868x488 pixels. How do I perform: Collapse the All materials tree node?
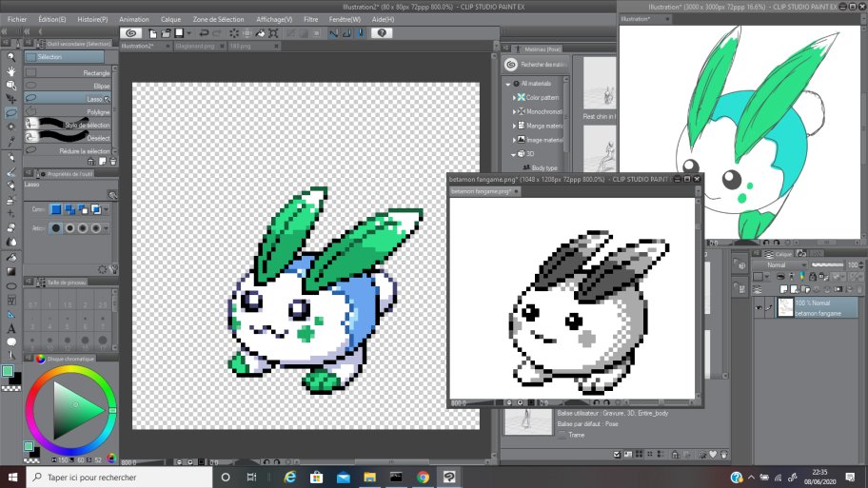pyautogui.click(x=507, y=84)
